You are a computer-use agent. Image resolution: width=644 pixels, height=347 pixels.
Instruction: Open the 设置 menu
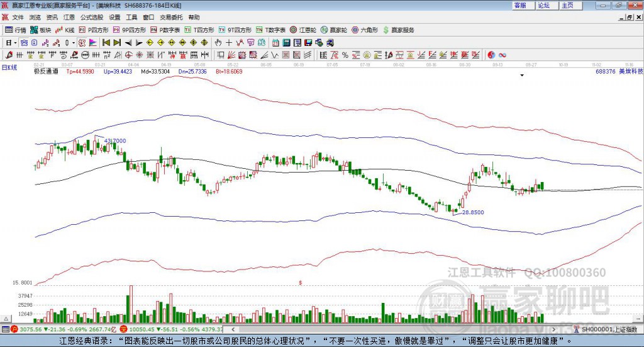point(114,17)
